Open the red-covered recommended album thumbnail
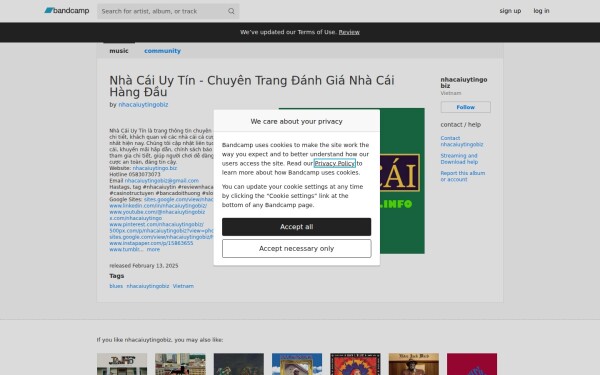Viewport: 600px width, 375px height. click(472, 364)
